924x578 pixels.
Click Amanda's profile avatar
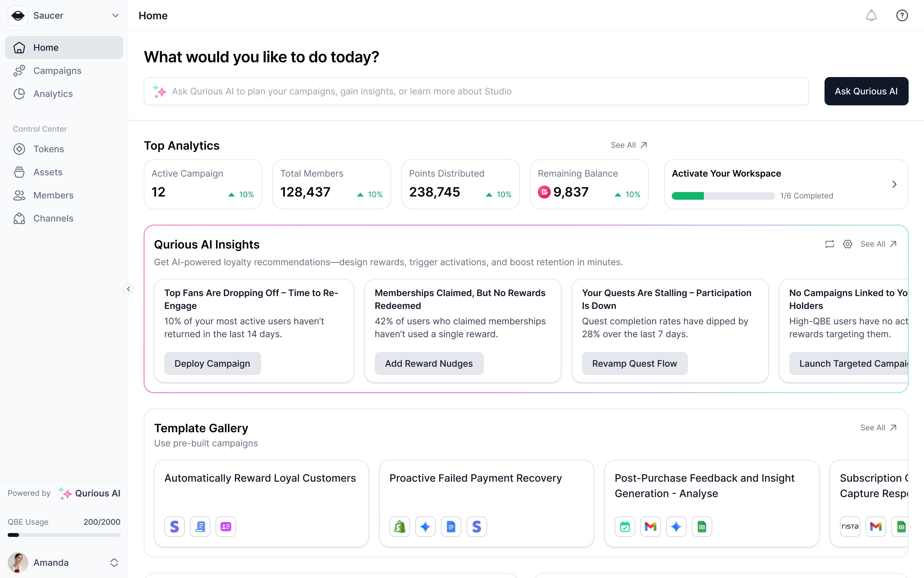coord(18,562)
